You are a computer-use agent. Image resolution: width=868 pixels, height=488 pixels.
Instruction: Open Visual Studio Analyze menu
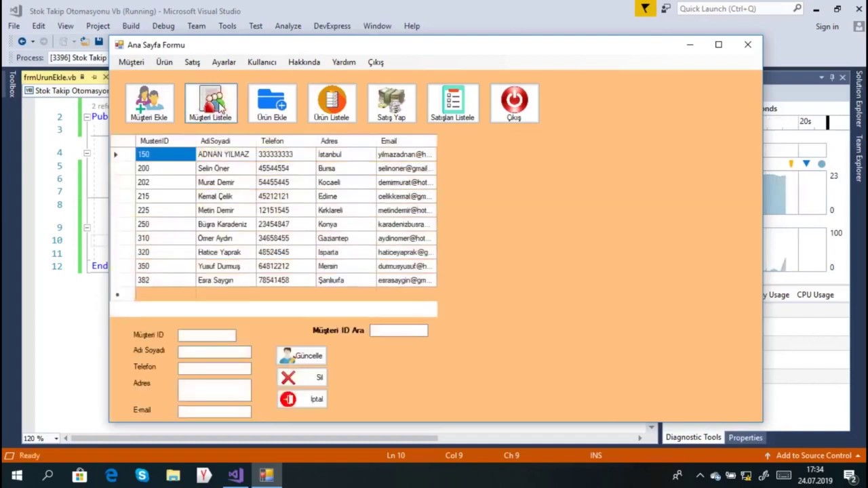point(288,26)
